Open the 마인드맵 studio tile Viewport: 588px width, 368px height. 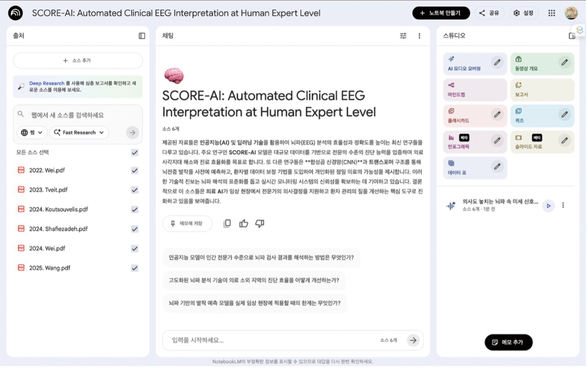point(475,90)
